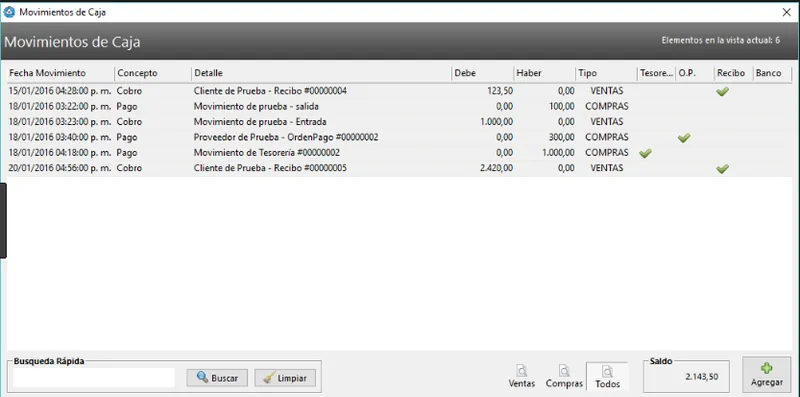Viewport: 800px width, 397px height.
Task: Click the Recibo column header
Action: [x=734, y=73]
